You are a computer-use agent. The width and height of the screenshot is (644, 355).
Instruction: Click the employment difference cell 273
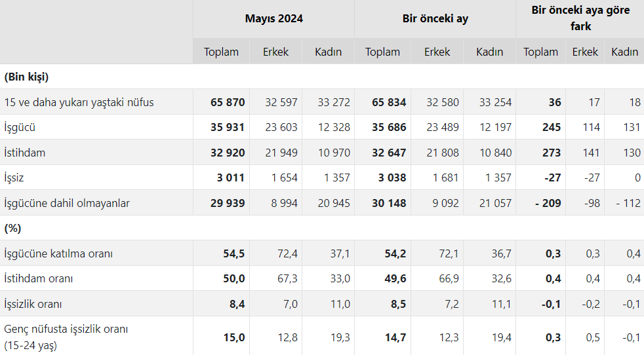(x=552, y=153)
